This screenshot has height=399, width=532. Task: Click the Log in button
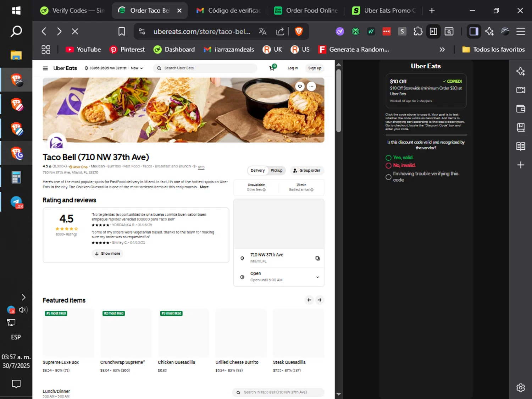click(293, 68)
